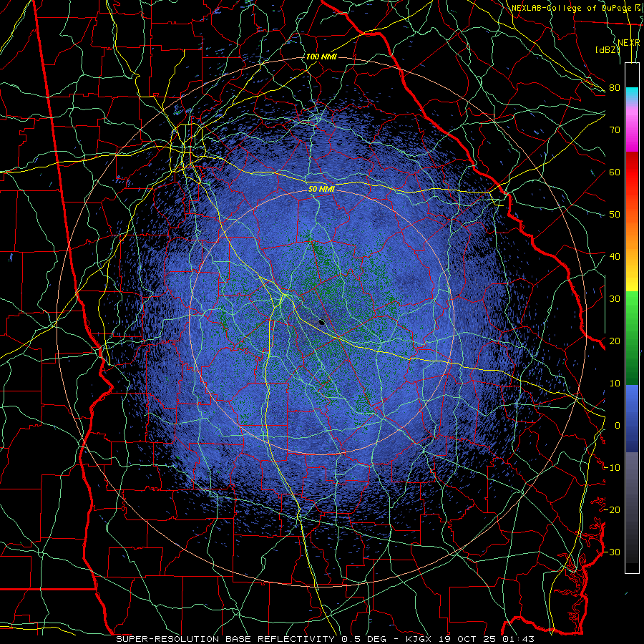Click the 40 value on the dBZ scale
This screenshot has width=644, height=644.
click(x=615, y=257)
